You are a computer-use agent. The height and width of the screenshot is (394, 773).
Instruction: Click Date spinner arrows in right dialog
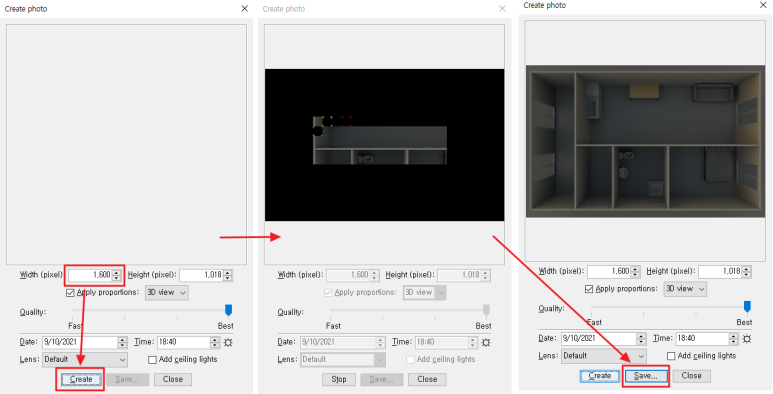pos(641,338)
